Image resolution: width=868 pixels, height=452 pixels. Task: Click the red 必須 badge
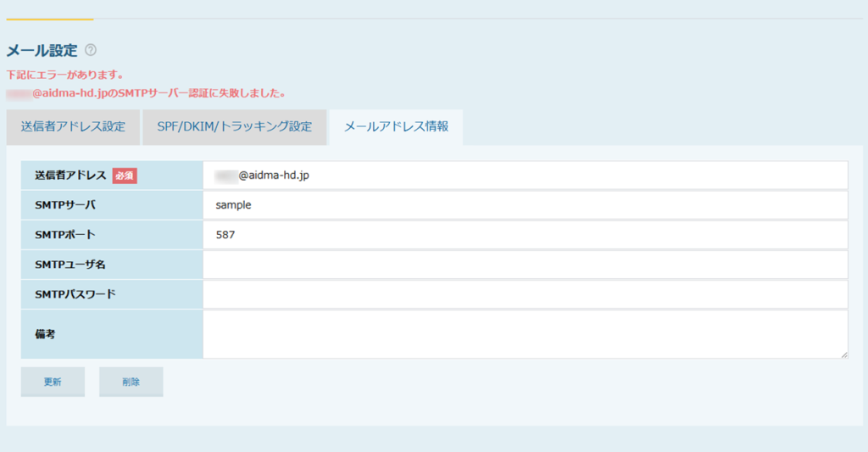pyautogui.click(x=125, y=176)
